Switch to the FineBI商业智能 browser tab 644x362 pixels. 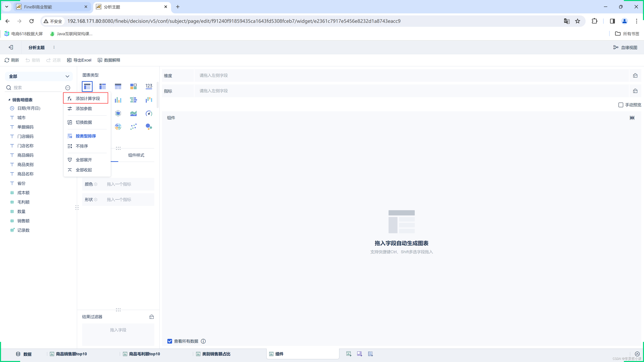pyautogui.click(x=52, y=7)
